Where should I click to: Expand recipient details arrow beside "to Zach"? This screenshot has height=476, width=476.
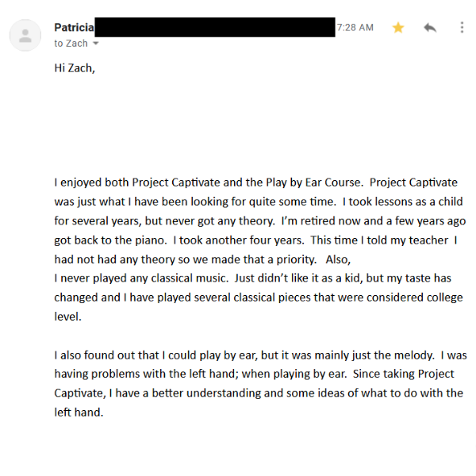(96, 44)
